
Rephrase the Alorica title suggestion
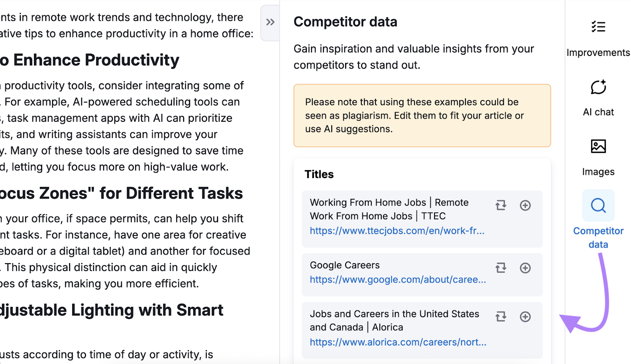(x=501, y=316)
